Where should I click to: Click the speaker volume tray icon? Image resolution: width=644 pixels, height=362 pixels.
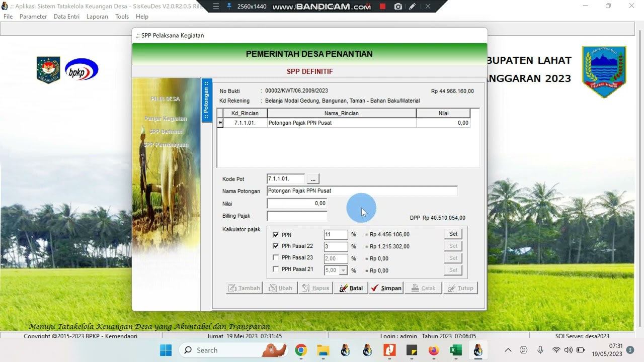568,350
